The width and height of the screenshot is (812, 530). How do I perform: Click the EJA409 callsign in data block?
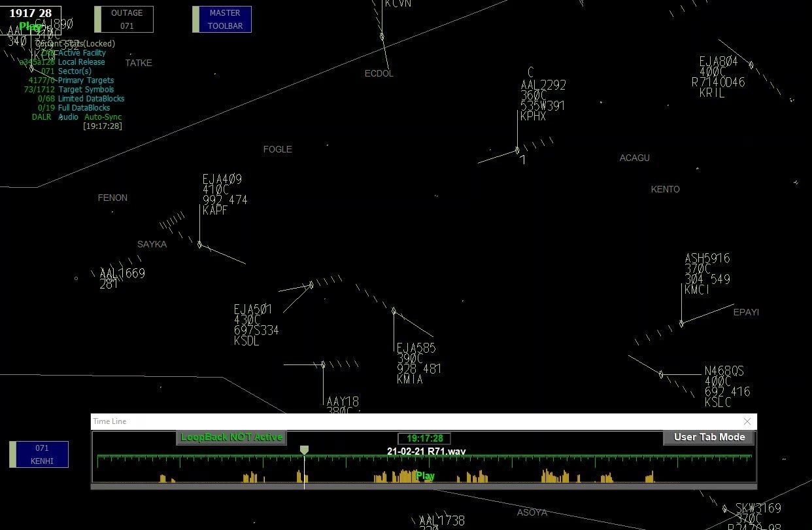pyautogui.click(x=222, y=179)
